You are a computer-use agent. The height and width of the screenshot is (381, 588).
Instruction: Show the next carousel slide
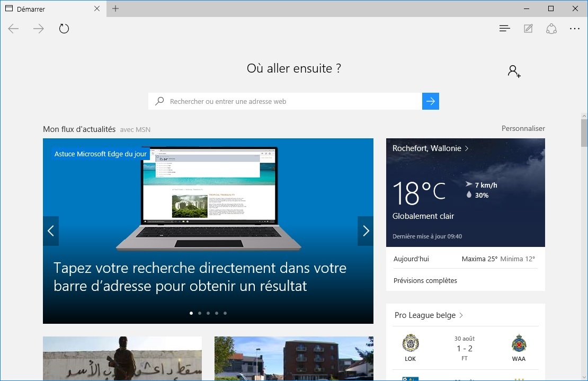(366, 231)
